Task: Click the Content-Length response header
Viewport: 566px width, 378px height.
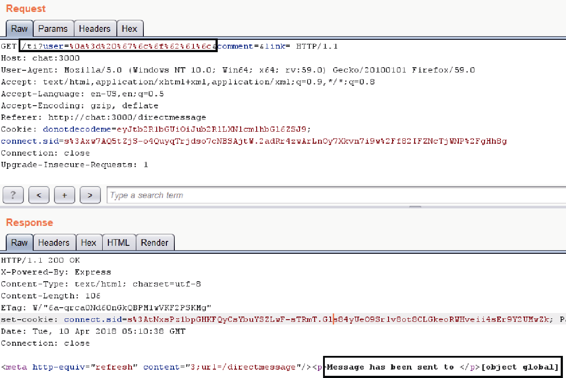Action: pos(51,296)
